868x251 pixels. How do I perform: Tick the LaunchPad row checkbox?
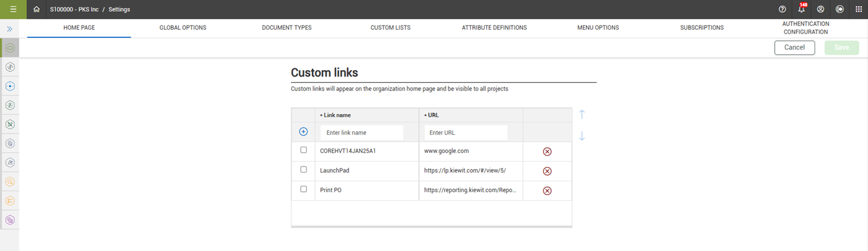[303, 170]
